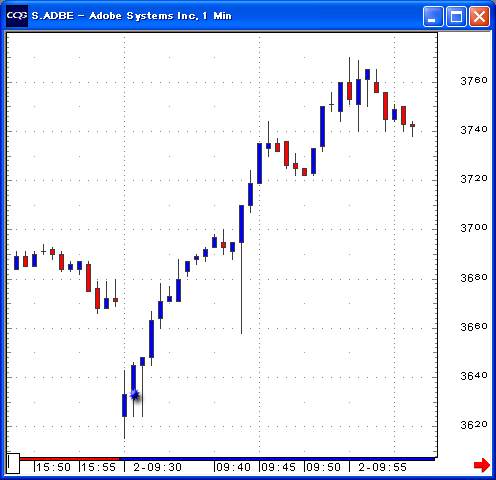
Task: Click the 2-09:30 time label
Action: pyautogui.click(x=157, y=467)
